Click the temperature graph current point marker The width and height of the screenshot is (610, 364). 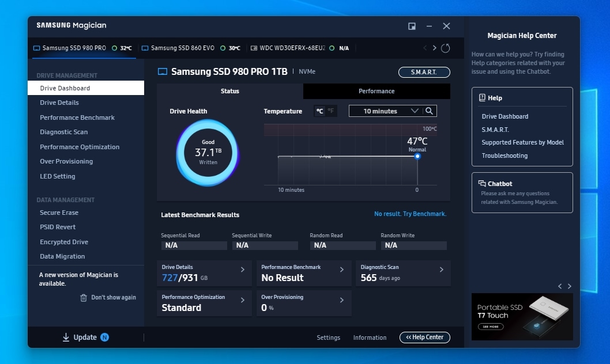pyautogui.click(x=417, y=156)
